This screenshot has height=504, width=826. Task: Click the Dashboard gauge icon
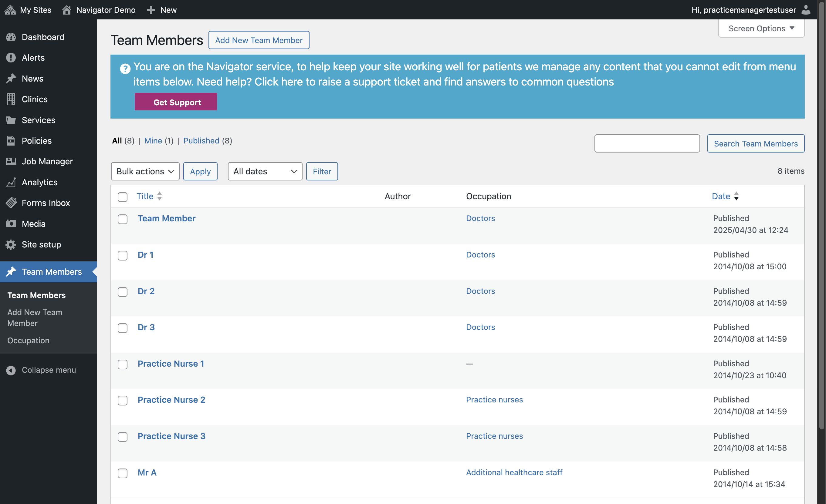[11, 37]
